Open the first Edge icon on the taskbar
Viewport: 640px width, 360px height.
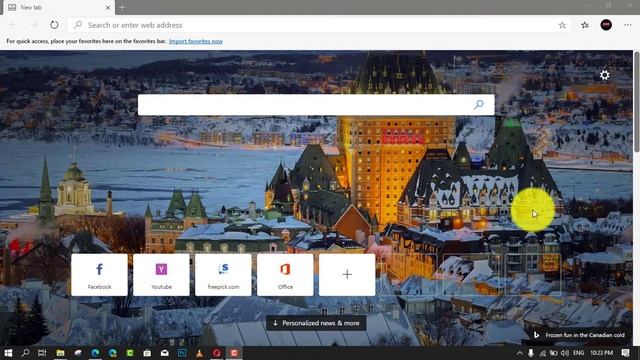tap(96, 353)
